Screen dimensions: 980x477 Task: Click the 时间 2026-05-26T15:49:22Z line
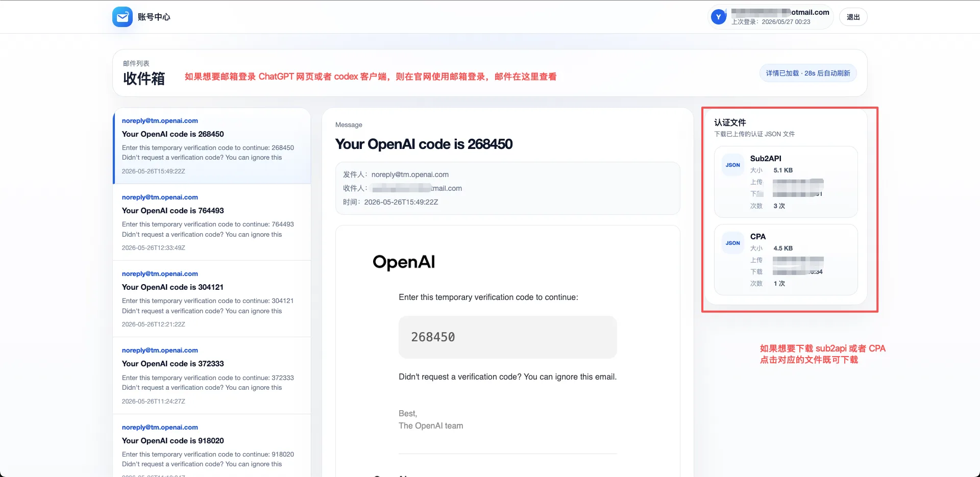click(390, 202)
